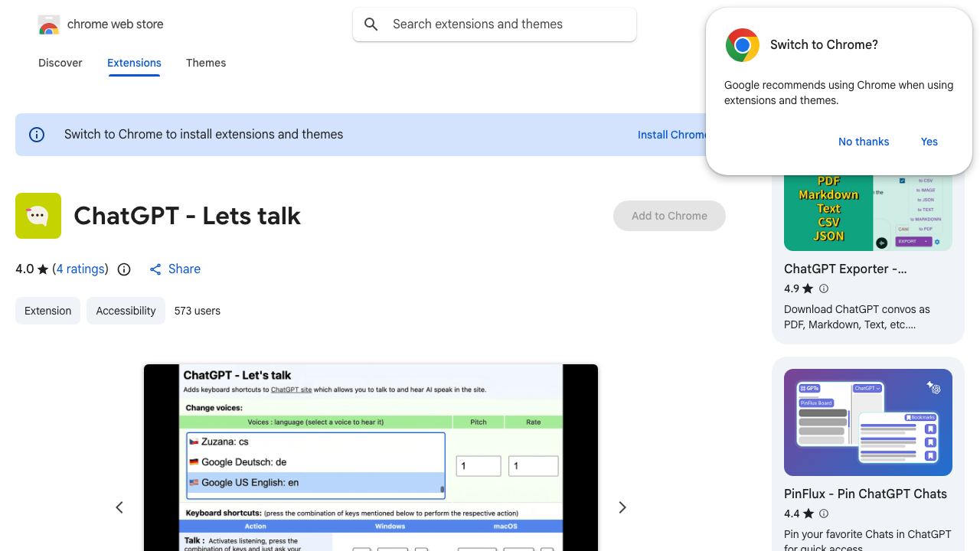Click the Switch to Chrome? popup heading
The width and height of the screenshot is (980, 551).
824,45
